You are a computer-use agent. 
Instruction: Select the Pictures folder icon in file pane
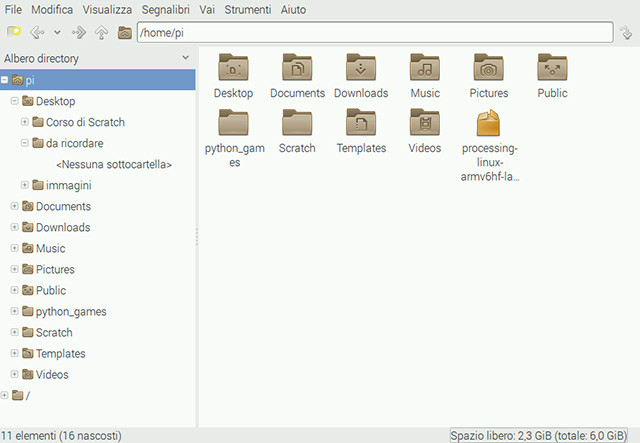click(489, 67)
